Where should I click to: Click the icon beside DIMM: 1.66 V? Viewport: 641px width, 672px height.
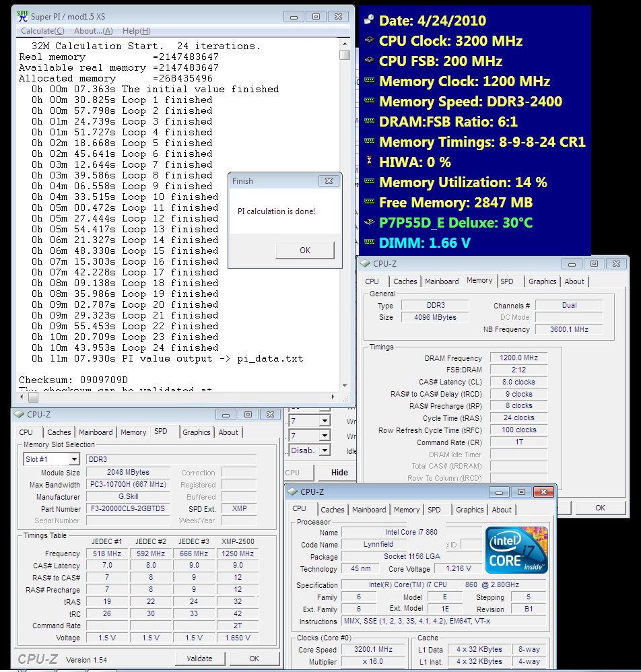click(x=369, y=242)
